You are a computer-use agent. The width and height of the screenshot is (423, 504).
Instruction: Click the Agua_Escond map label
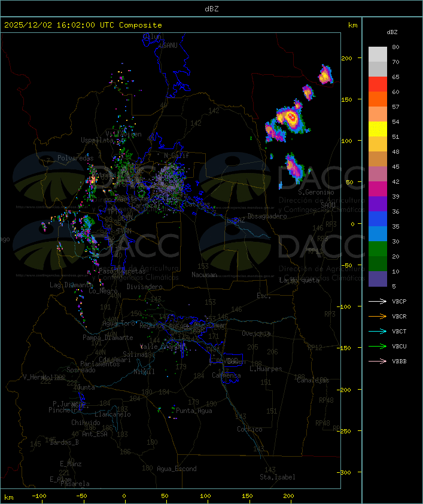[176, 469]
